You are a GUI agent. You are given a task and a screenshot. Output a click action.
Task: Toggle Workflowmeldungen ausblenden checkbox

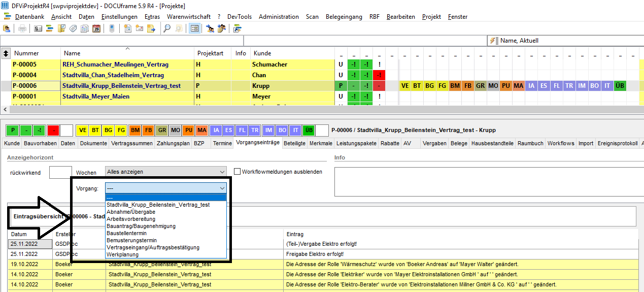point(237,172)
